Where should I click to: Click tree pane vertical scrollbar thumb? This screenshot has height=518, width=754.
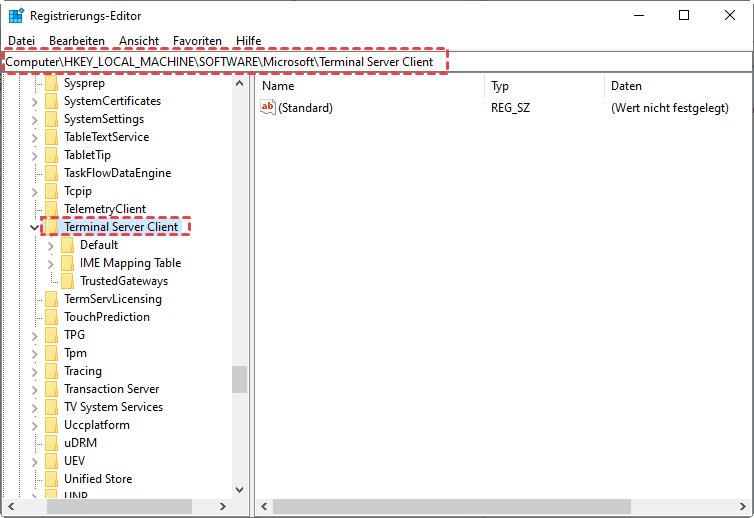(239, 379)
